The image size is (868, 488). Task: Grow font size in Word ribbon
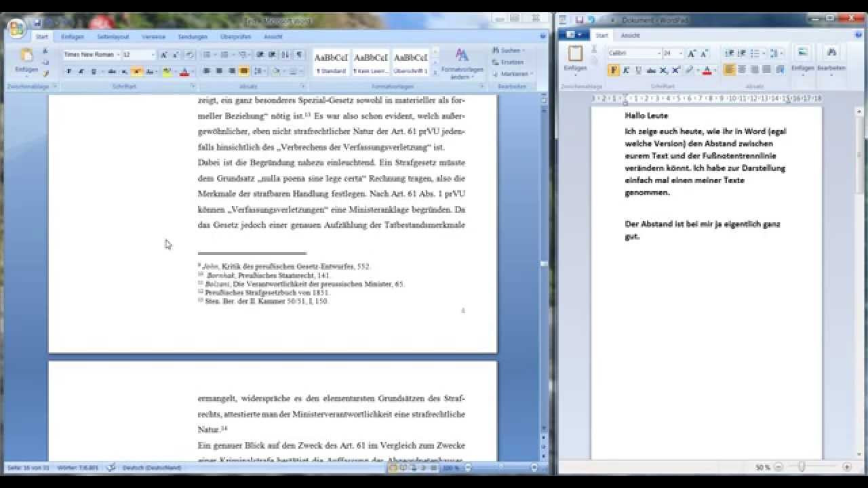pyautogui.click(x=164, y=54)
